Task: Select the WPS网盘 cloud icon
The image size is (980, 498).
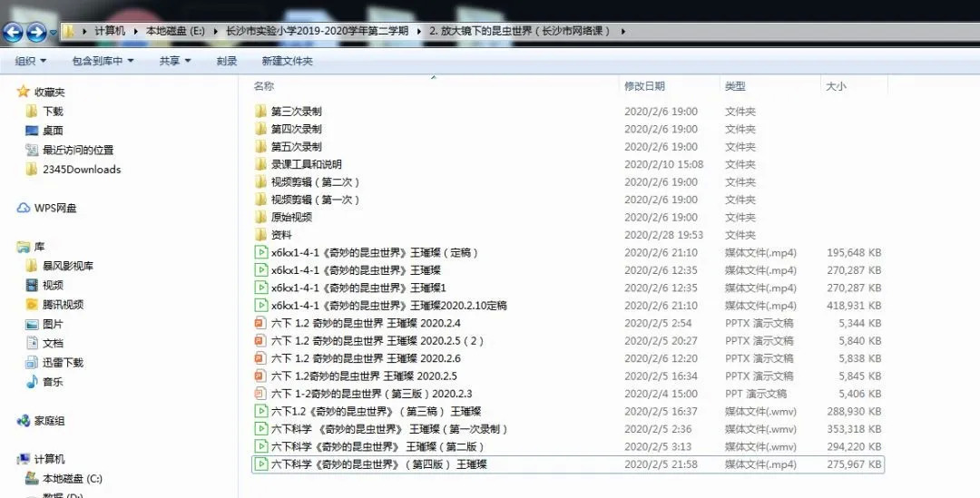Action: point(24,208)
